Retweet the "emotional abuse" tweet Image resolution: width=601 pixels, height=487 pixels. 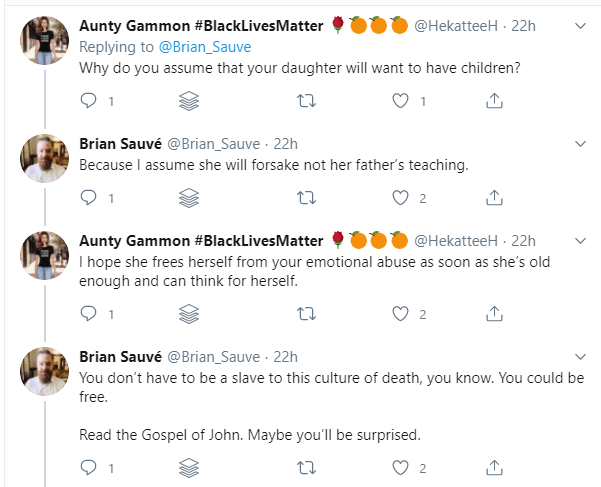tap(307, 314)
